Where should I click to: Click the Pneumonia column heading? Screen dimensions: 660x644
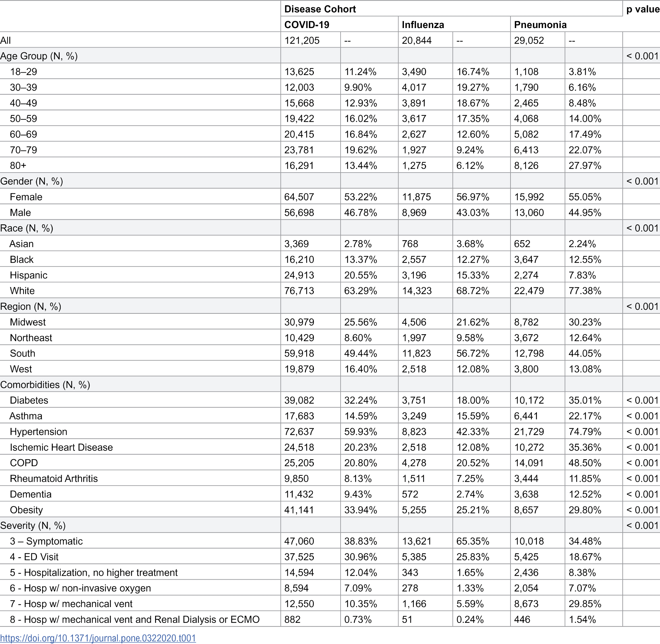[x=540, y=25]
